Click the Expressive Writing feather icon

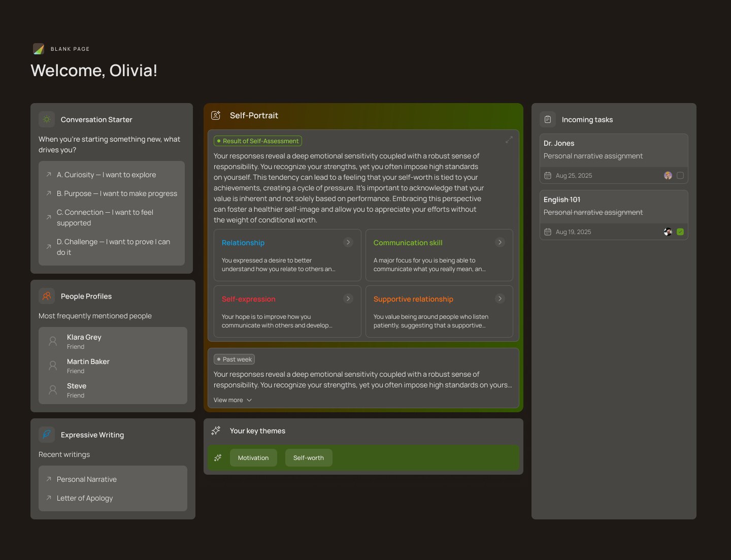47,435
